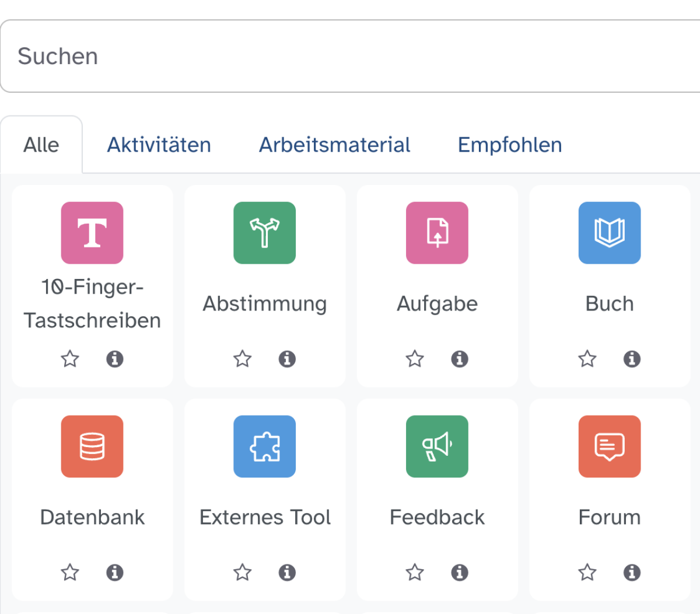Star the Abstimmung activity as favorite
The height and width of the screenshot is (614, 700).
point(243,358)
